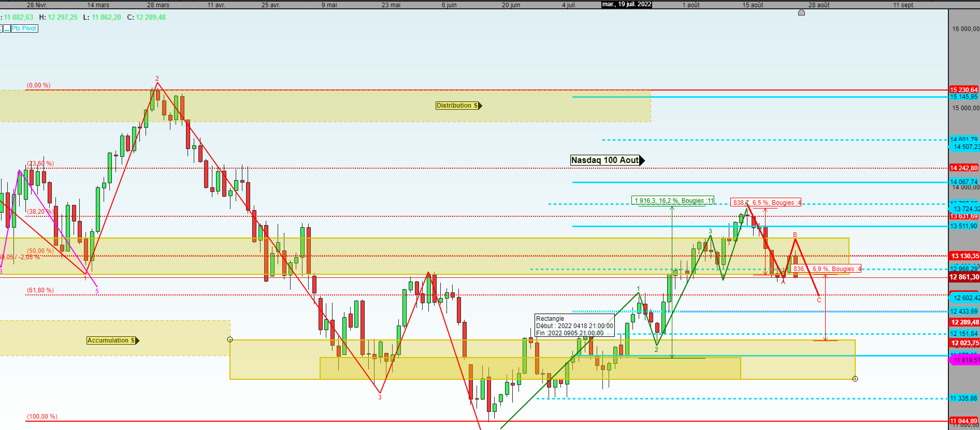Click the Fibonacci (23,60 %) level label
The height and width of the screenshot is (430, 980).
tap(40, 164)
